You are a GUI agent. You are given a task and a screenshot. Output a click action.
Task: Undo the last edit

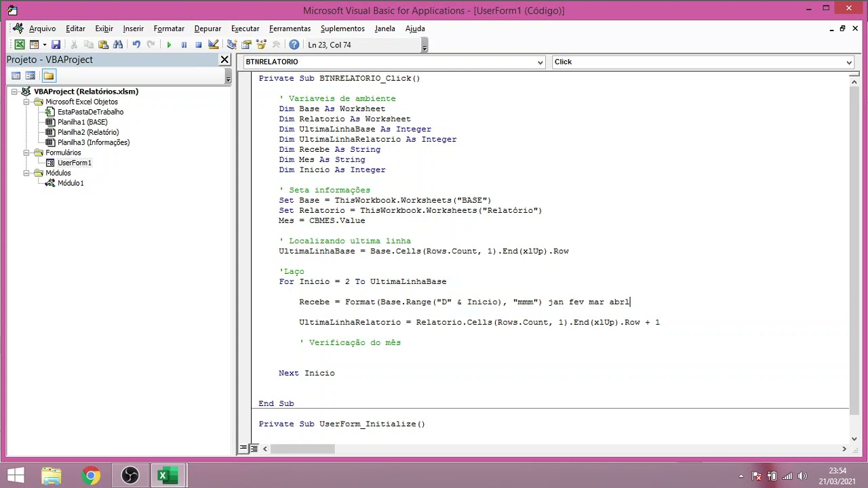tap(136, 45)
